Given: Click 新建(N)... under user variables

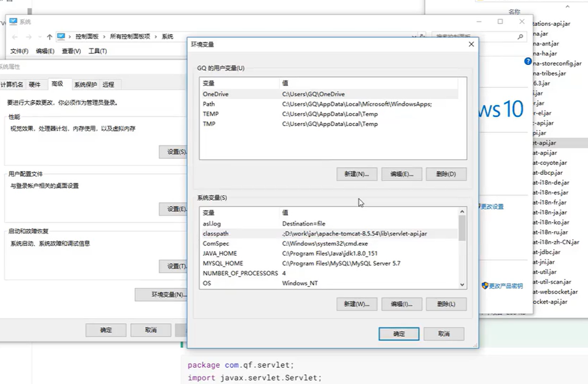Looking at the screenshot, I should tap(357, 174).
